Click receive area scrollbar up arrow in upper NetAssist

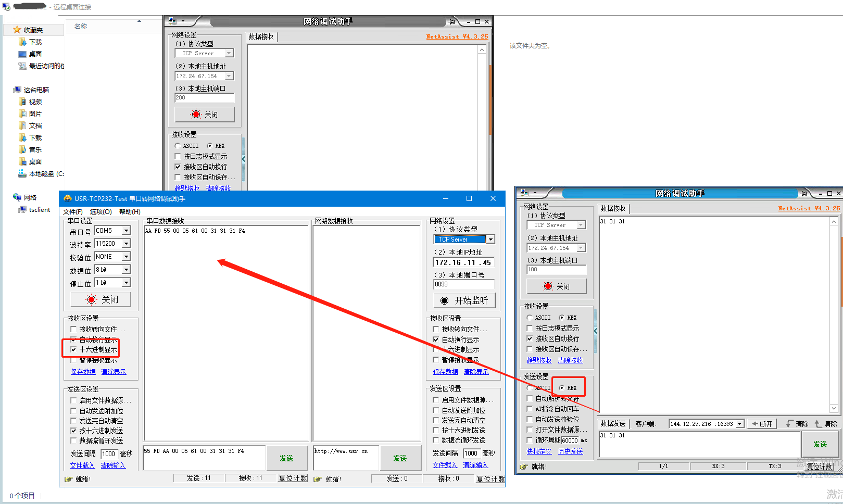[x=482, y=50]
